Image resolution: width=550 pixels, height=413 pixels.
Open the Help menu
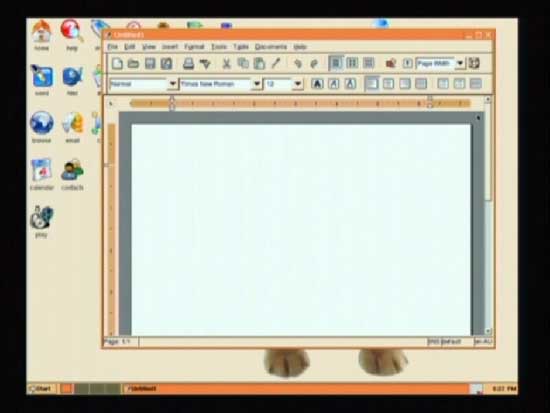coord(300,47)
